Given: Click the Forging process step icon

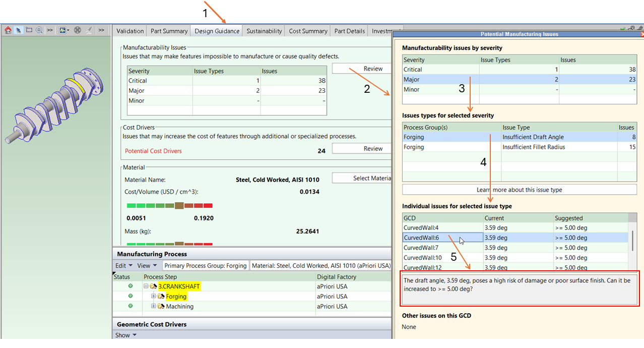Looking at the screenshot, I should coord(161,297).
